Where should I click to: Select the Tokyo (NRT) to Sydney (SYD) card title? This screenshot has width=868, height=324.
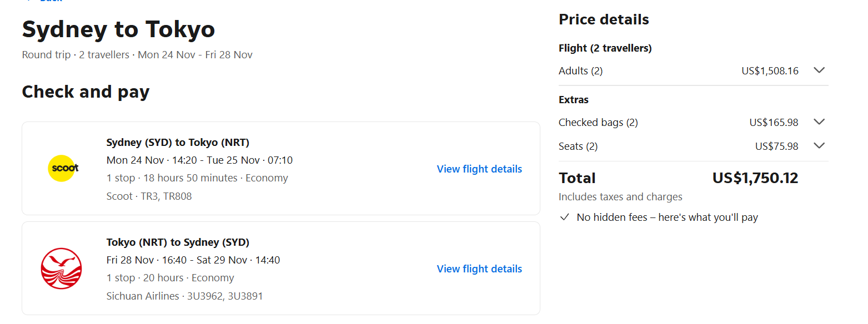178,242
